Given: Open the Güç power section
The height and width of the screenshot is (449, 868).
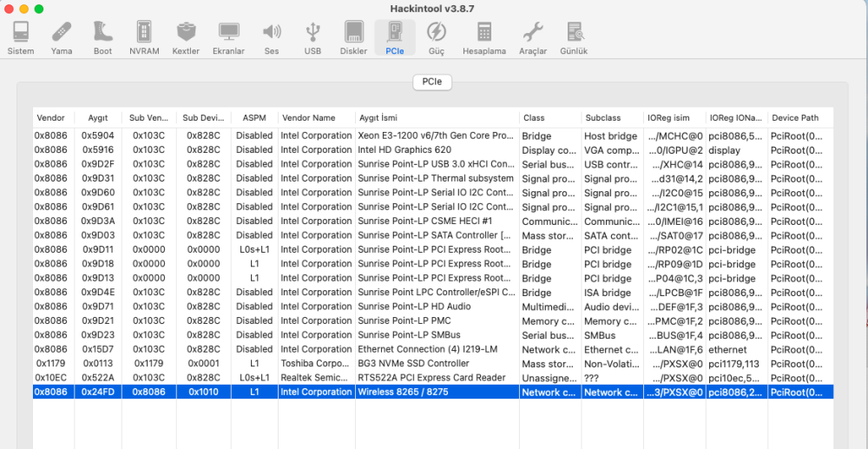Looking at the screenshot, I should click(x=437, y=37).
